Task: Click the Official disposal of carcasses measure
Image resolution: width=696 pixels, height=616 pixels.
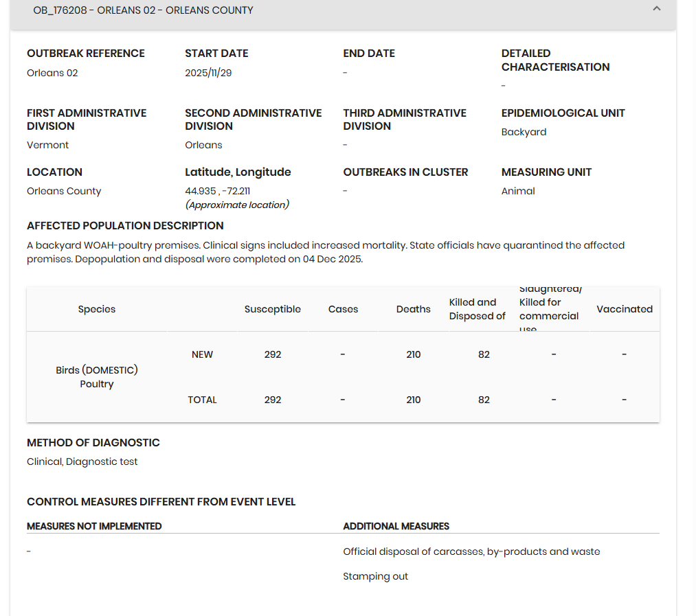Action: [x=471, y=551]
